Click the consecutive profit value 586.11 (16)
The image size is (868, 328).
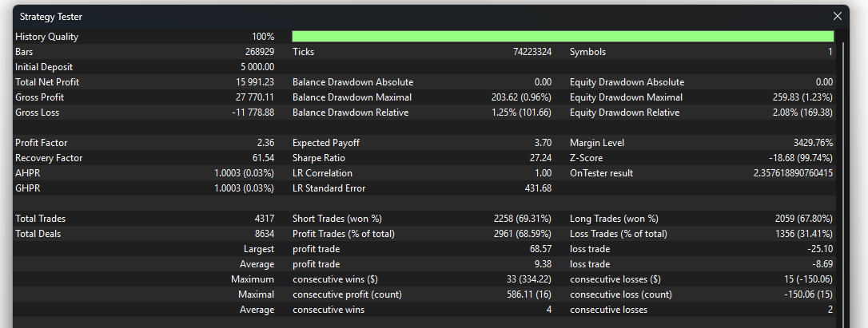[x=529, y=294]
